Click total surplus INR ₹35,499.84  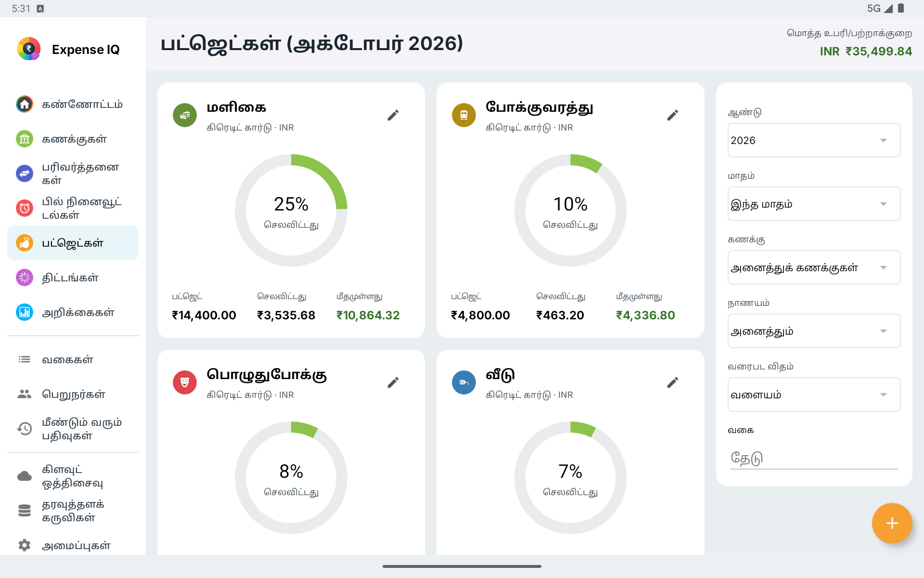(866, 51)
